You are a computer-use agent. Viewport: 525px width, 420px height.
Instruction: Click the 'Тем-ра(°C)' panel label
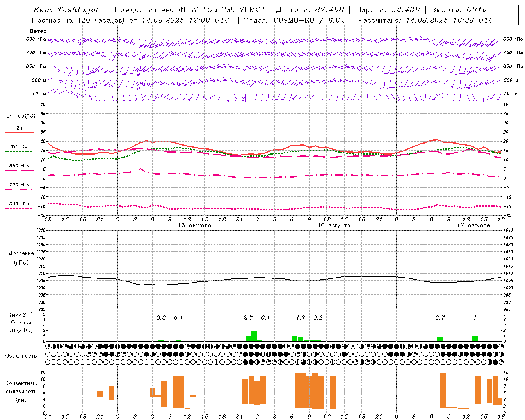coord(19,116)
